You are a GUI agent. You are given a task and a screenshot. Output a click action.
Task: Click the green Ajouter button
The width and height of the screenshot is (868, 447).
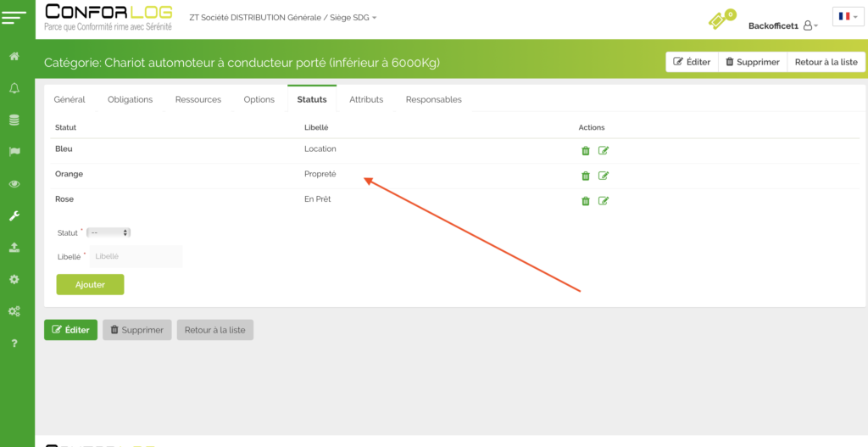coord(90,285)
